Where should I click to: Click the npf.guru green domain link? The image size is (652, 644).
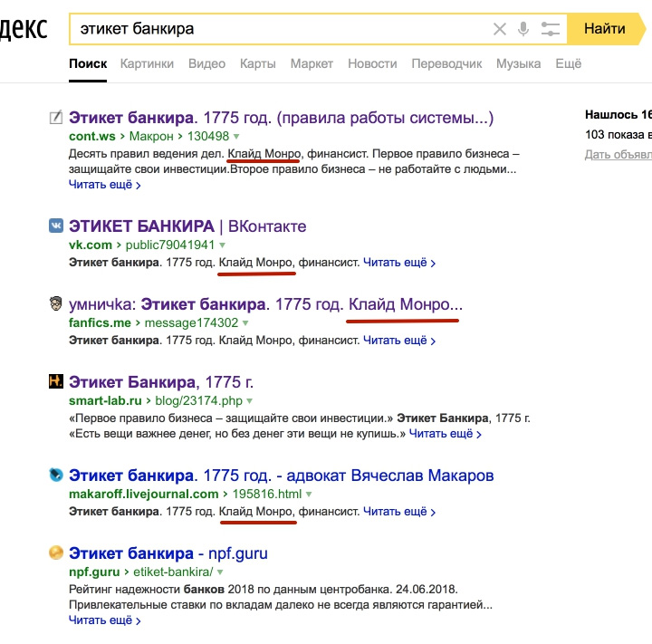pyautogui.click(x=94, y=572)
